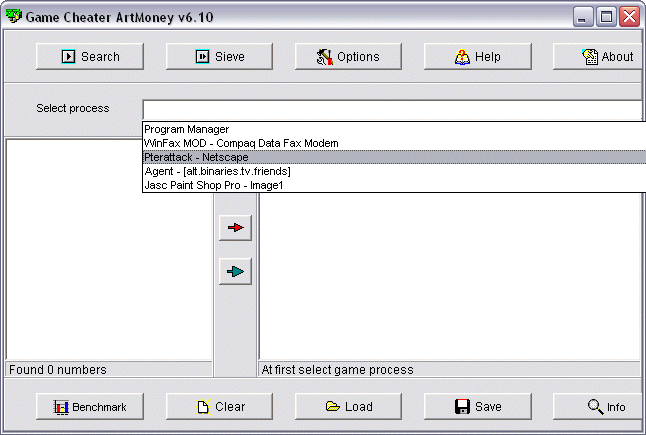Maximize the ArtMoney window
The height and width of the screenshot is (435, 646).
coord(607,17)
